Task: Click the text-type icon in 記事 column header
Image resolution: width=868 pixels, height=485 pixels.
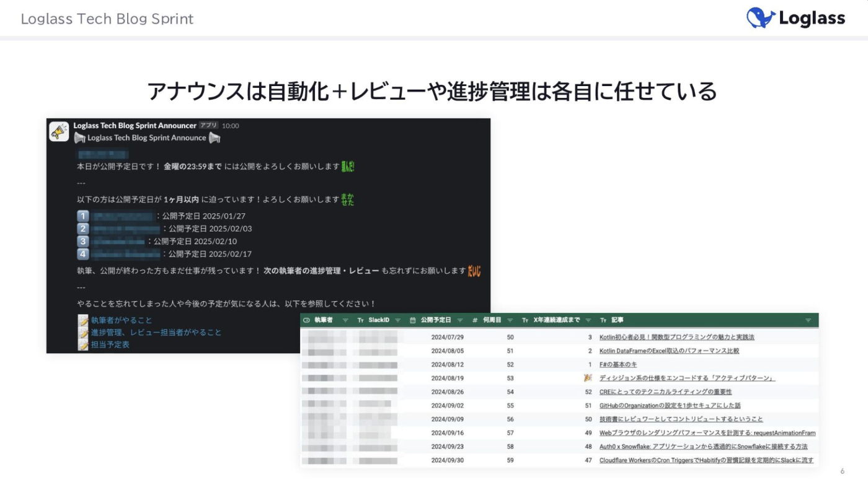Action: [603, 320]
